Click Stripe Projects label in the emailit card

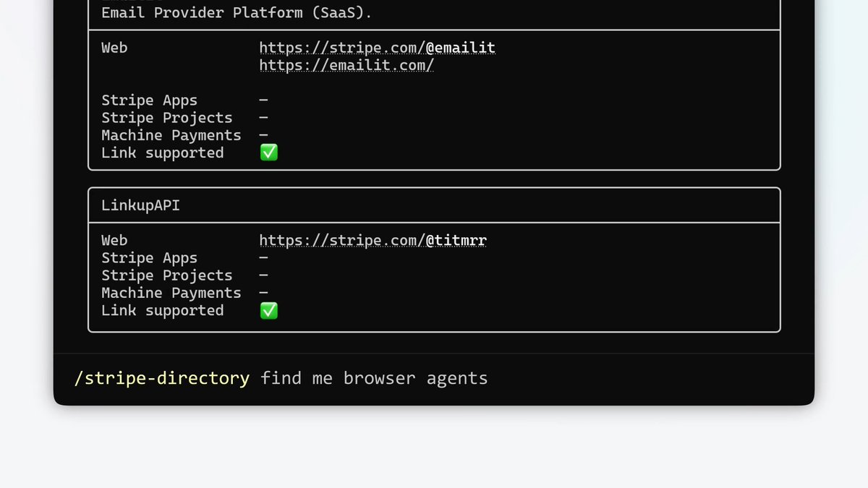pos(167,118)
